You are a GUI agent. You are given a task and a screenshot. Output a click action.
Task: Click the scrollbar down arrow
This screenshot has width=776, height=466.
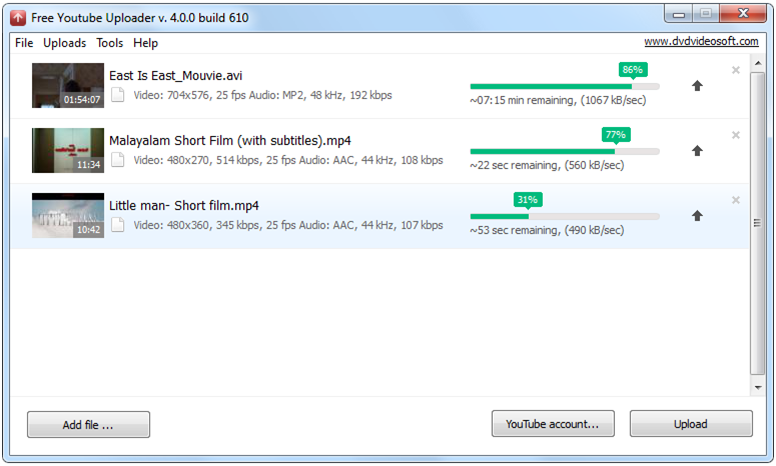point(758,387)
